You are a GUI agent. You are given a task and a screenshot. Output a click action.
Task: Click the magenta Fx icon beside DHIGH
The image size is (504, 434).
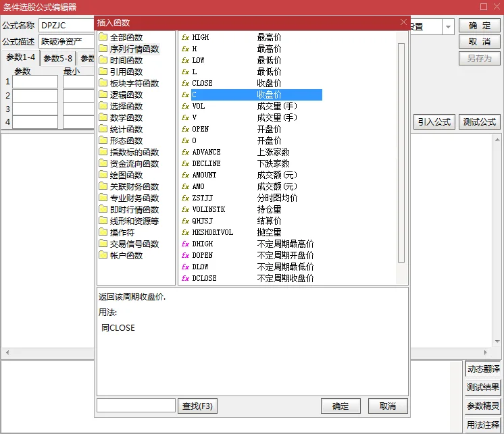pyautogui.click(x=185, y=244)
